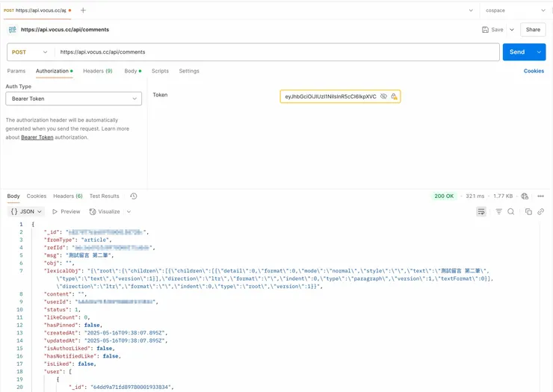The height and width of the screenshot is (392, 553).
Task: Click the blue Send button
Action: (516, 52)
